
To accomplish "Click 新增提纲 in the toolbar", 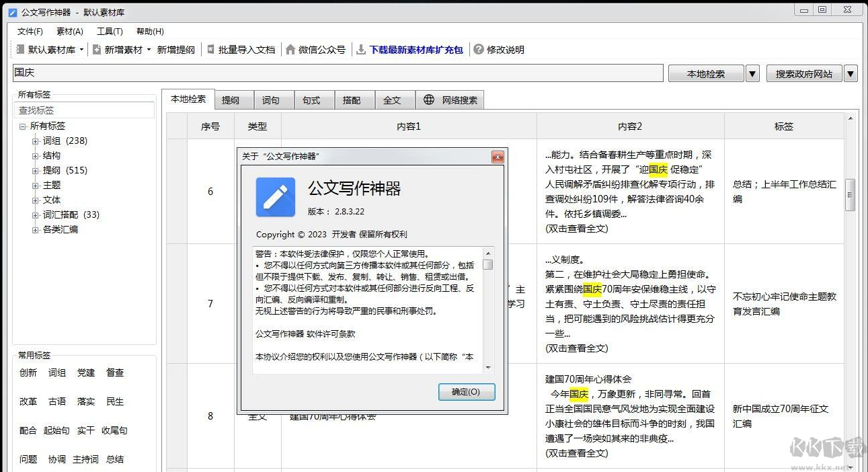I will pos(175,50).
